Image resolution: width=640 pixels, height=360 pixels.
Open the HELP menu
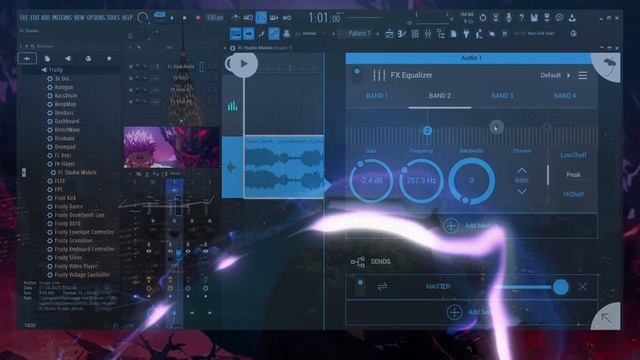[x=127, y=18]
